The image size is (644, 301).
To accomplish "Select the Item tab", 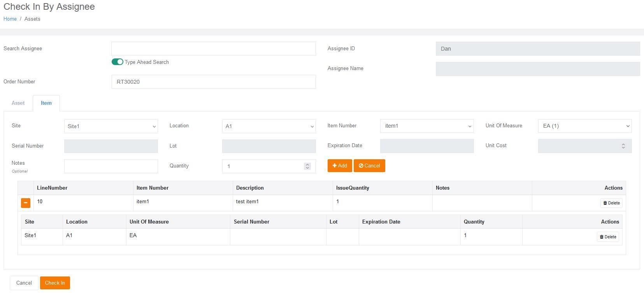I will pyautogui.click(x=46, y=103).
